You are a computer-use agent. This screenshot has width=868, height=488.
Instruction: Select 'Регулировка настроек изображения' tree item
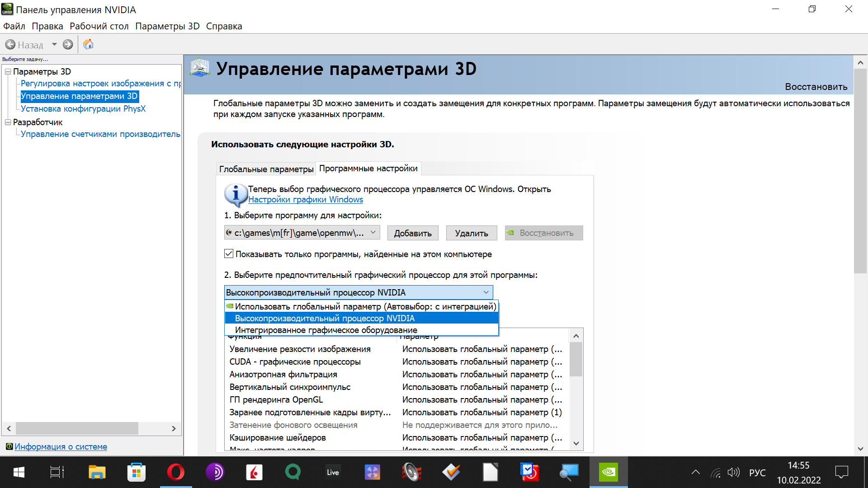click(x=101, y=84)
